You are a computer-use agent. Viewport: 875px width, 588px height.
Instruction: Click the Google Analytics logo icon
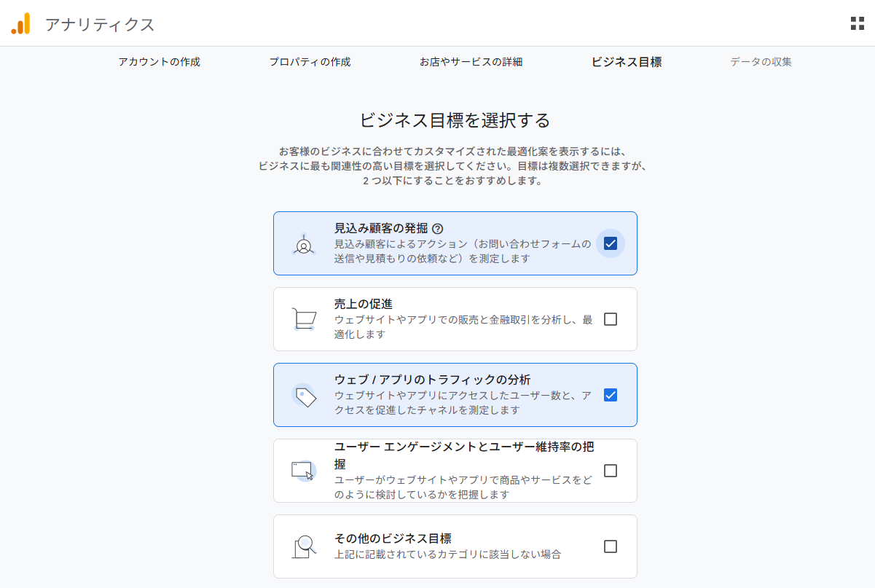(x=20, y=23)
